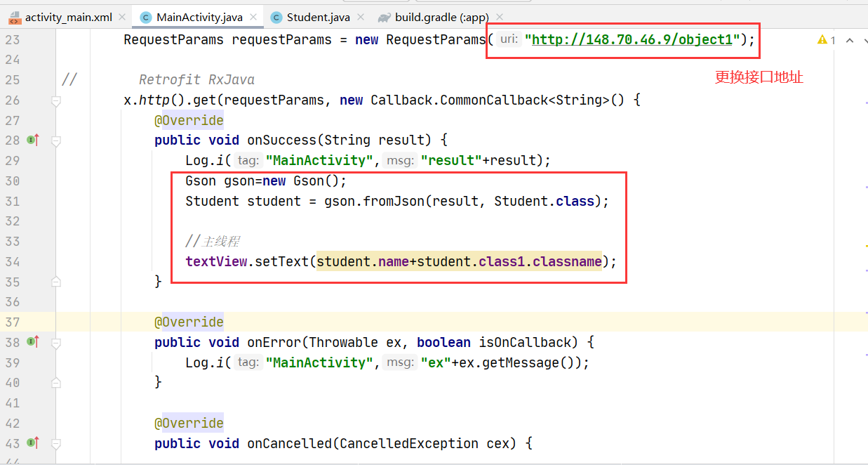
Task: Collapse the onSuccess method at line 28
Action: pos(56,140)
